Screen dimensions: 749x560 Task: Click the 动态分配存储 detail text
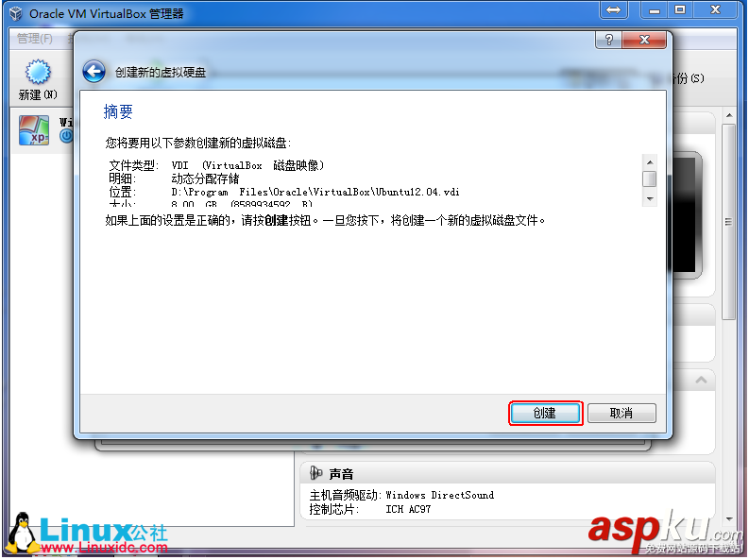(x=205, y=178)
